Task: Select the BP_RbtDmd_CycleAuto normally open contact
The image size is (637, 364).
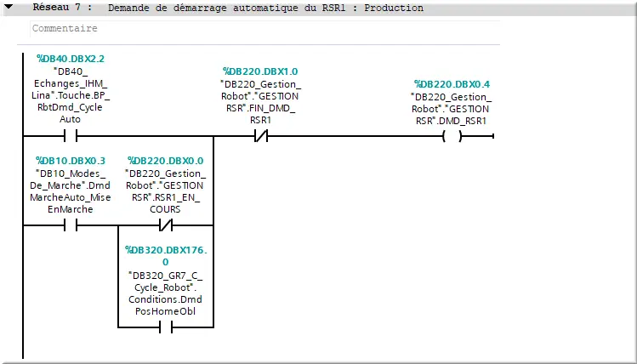Action: tap(71, 136)
